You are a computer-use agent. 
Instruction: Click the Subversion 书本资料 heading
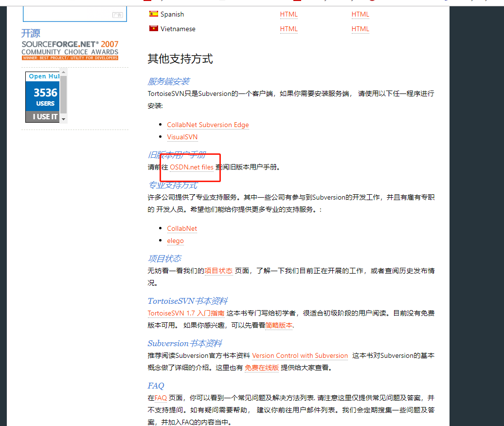point(185,343)
